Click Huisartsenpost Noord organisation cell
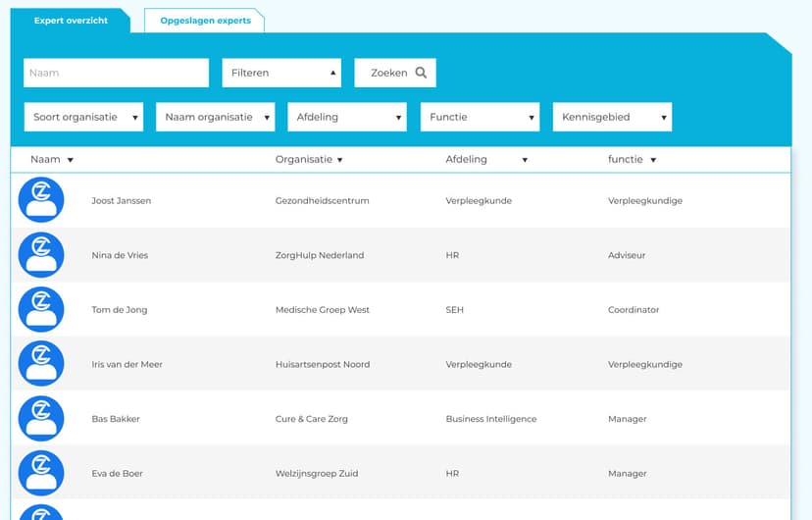 (323, 365)
